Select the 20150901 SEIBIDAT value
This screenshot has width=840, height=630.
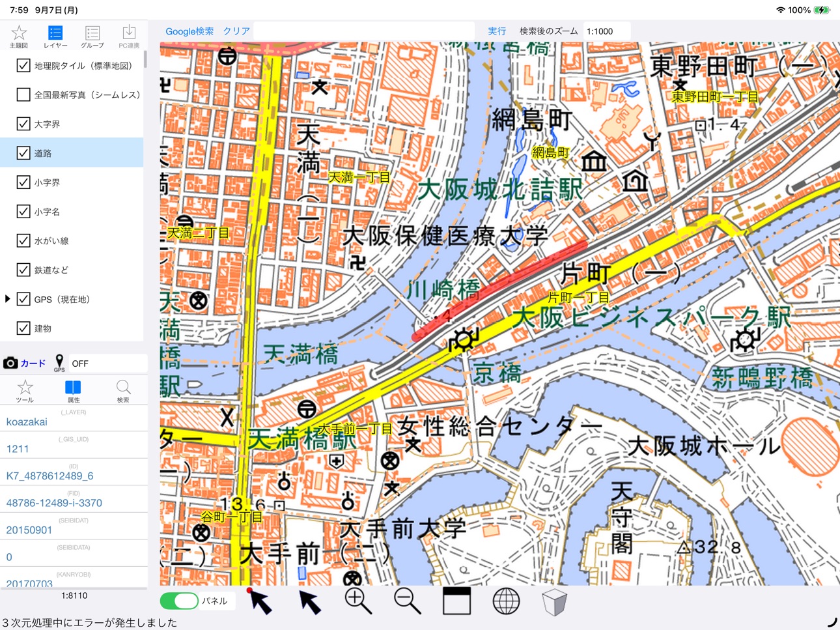pos(29,530)
